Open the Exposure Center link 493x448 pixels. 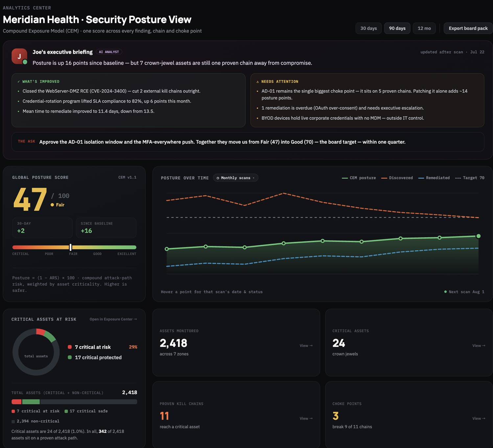click(x=113, y=319)
